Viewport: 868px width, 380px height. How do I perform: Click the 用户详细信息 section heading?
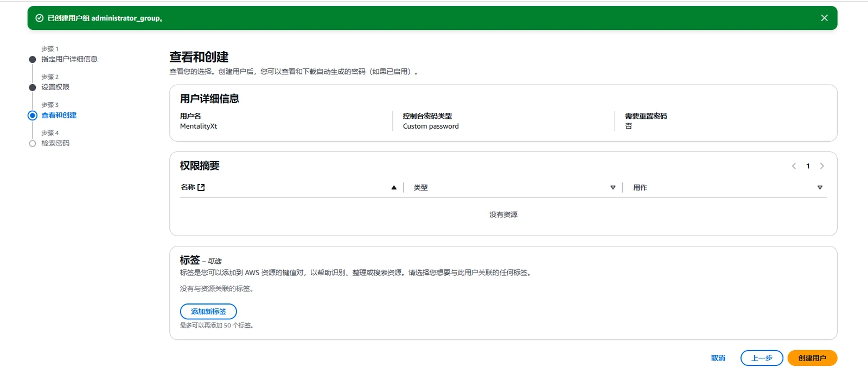coord(209,99)
